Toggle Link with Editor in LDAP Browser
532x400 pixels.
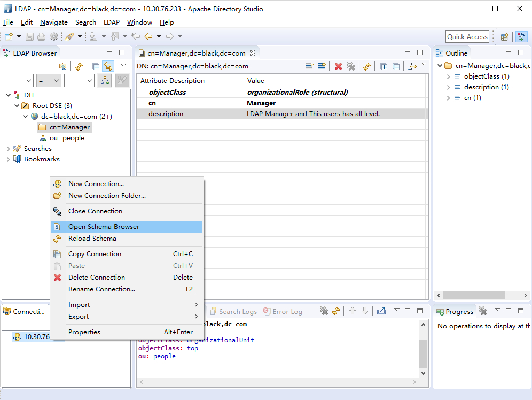pyautogui.click(x=108, y=66)
